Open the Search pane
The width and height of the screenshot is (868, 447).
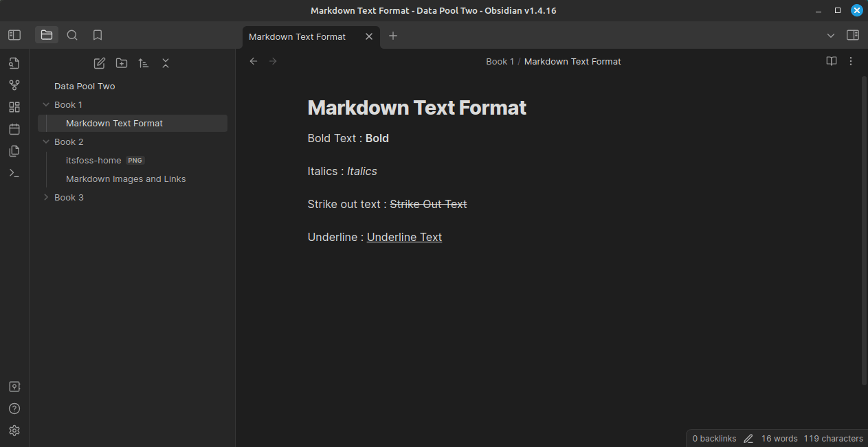pos(72,35)
